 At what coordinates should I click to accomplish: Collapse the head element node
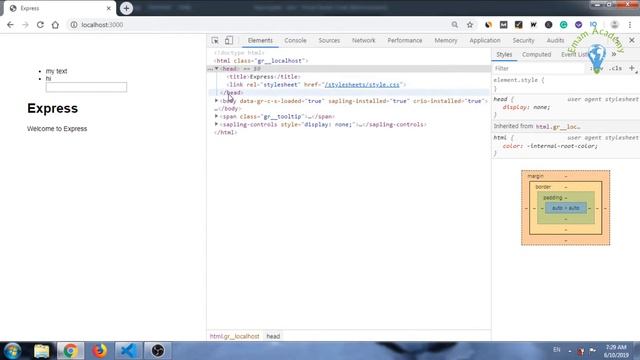click(217, 69)
